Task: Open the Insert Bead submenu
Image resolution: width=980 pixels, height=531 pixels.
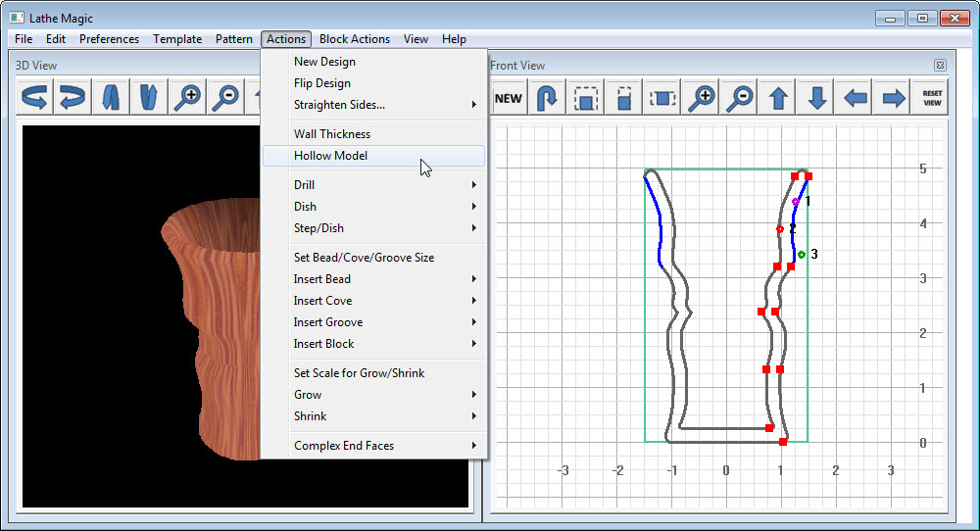Action: [322, 279]
